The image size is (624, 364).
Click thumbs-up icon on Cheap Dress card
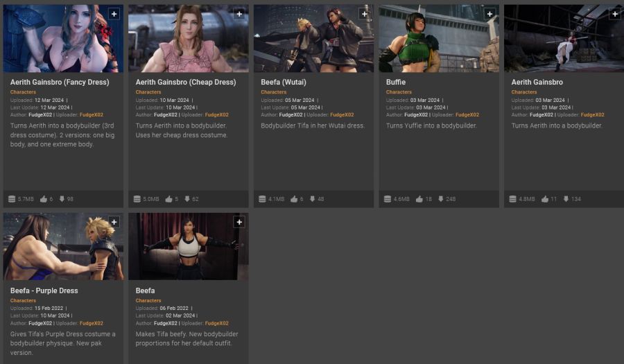(168, 199)
